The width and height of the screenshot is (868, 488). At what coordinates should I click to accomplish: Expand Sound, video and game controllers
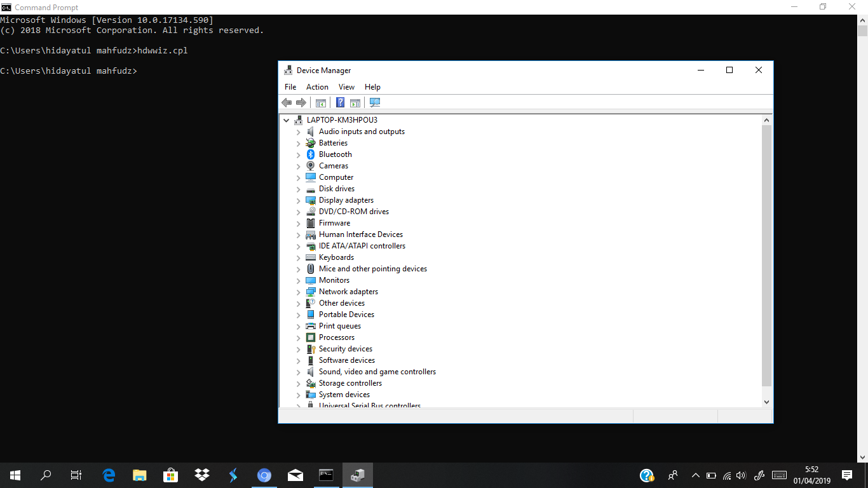coord(299,372)
